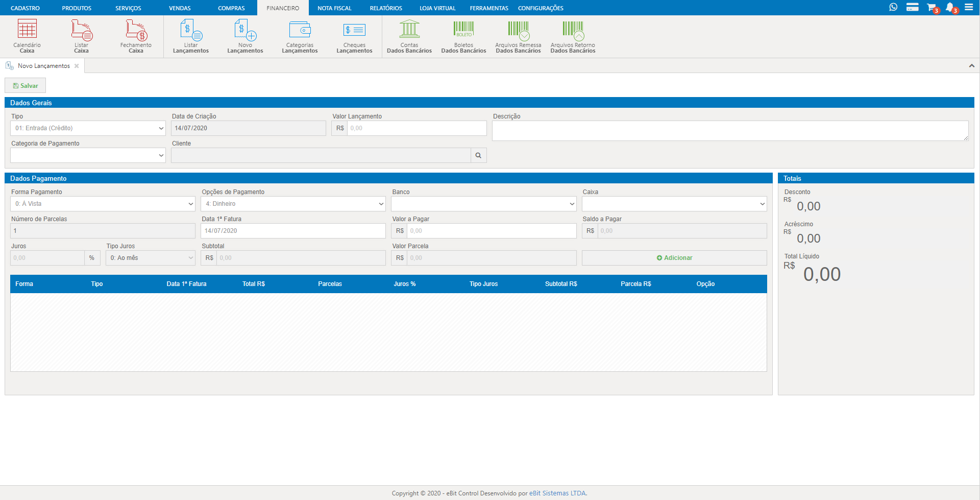This screenshot has width=980, height=500.
Task: Focus the Valor Lançamento field
Action: pyautogui.click(x=416, y=128)
